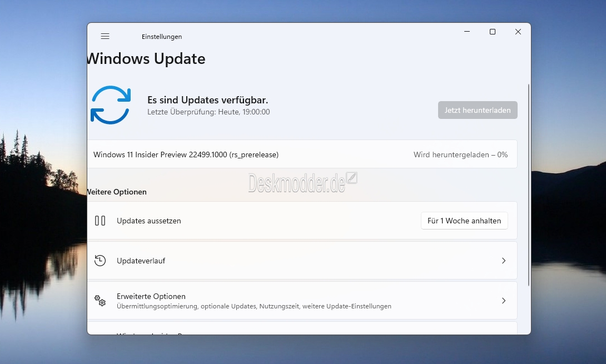Viewport: 606px width, 364px height.
Task: Click the Letzte Überprüfung: Heute, 19:00:00 text
Action: (208, 112)
